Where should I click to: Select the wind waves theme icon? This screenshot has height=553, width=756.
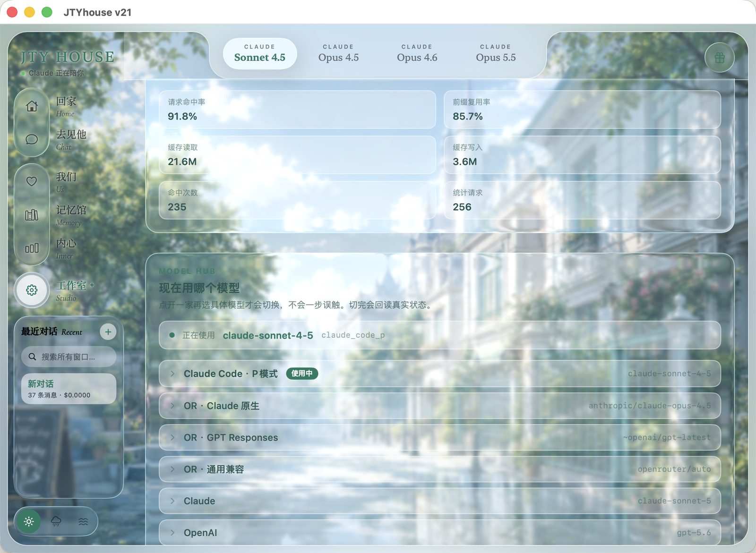pos(83,521)
